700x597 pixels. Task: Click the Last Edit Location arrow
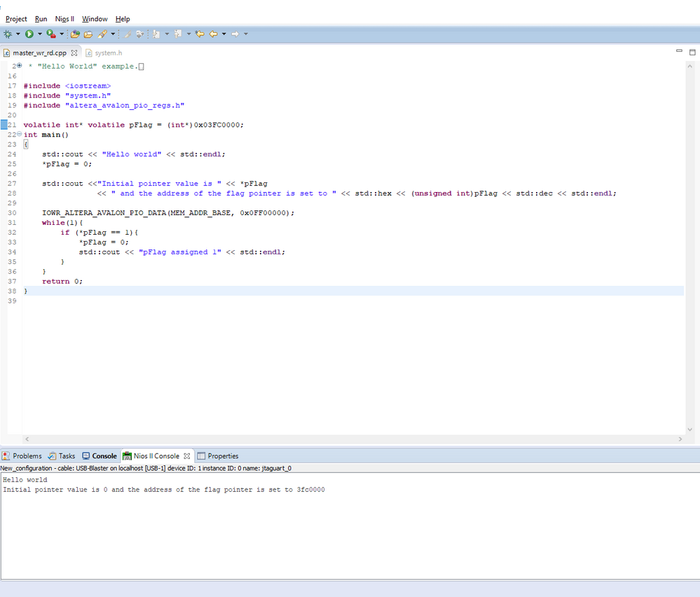click(199, 34)
